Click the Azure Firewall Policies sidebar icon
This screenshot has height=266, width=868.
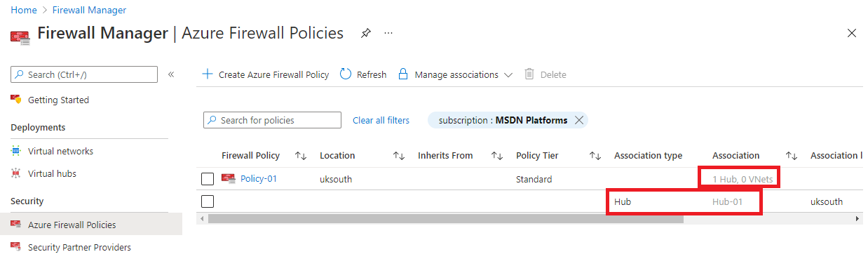pyautogui.click(x=16, y=225)
